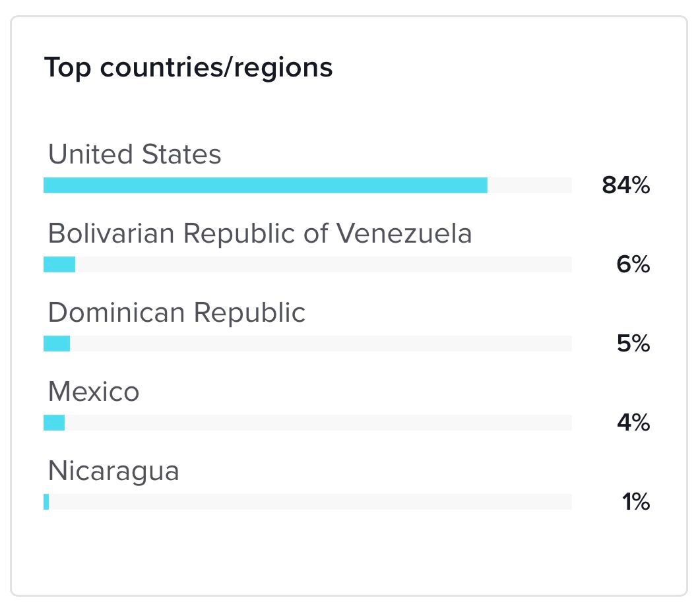Click the gray track of Mexico's bar
This screenshot has width=700, height=606.
[x=318, y=423]
